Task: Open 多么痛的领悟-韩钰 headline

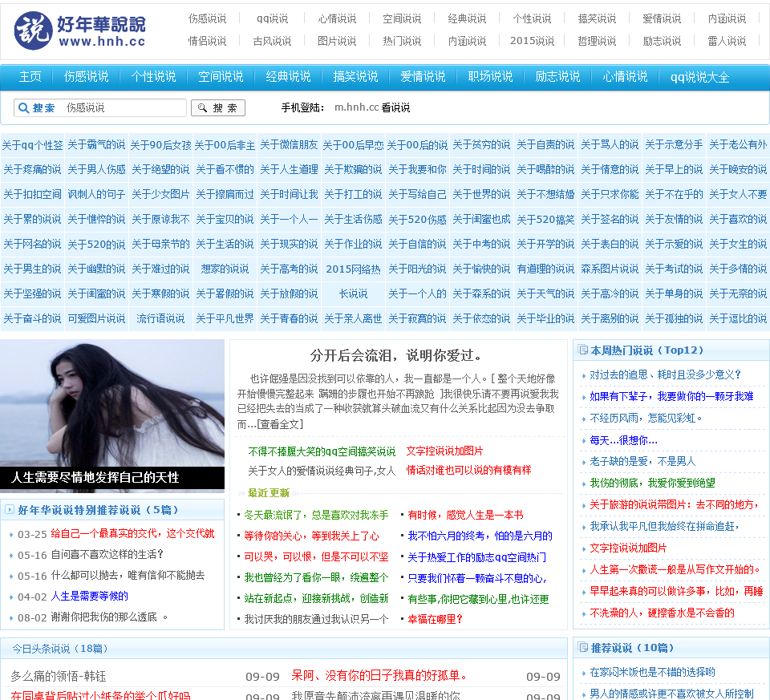Action: (x=59, y=676)
